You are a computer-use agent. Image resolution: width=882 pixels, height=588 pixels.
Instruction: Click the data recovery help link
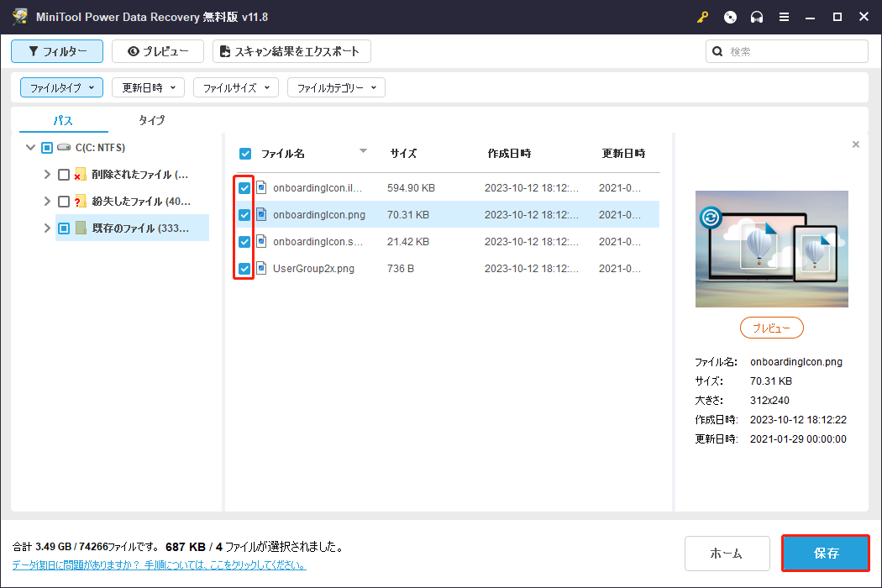(159, 565)
